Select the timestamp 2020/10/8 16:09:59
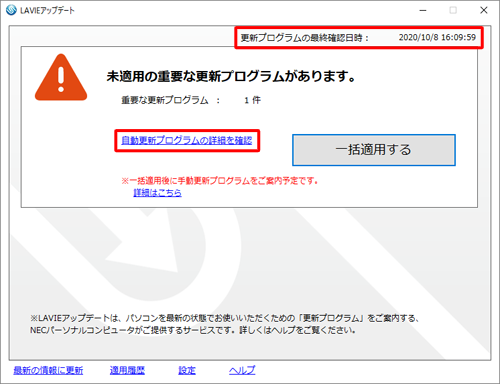Image resolution: width=500 pixels, height=384 pixels. (437, 37)
